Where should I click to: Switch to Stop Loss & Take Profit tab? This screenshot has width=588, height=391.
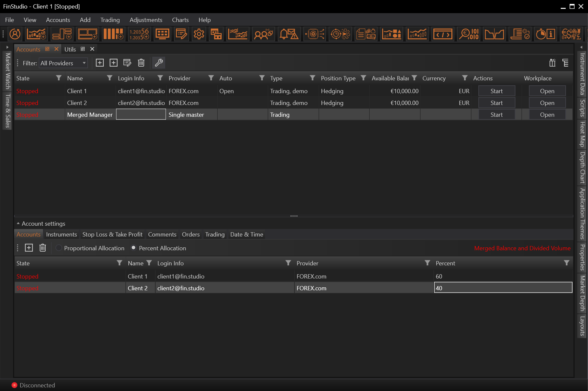[112, 235]
